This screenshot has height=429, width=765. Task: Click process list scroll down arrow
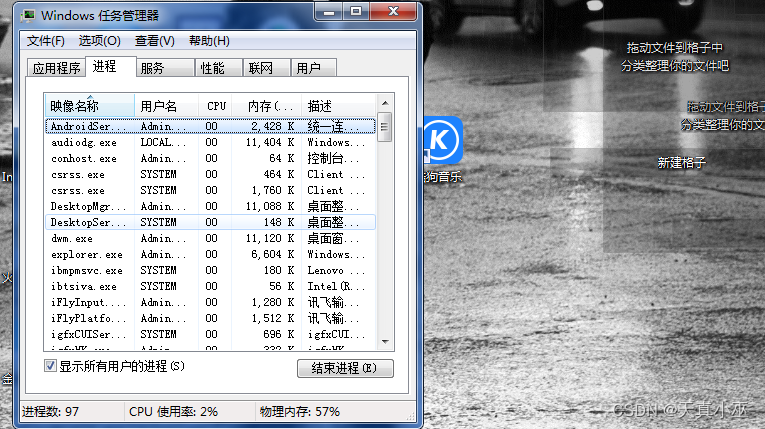[x=385, y=341]
